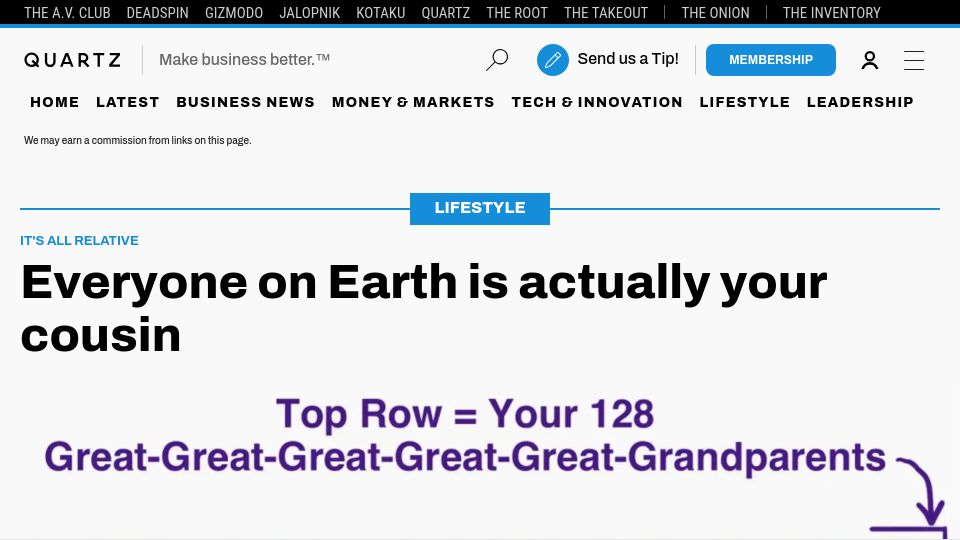Visit The Root in network bar
Image resolution: width=960 pixels, height=540 pixels.
(x=517, y=13)
